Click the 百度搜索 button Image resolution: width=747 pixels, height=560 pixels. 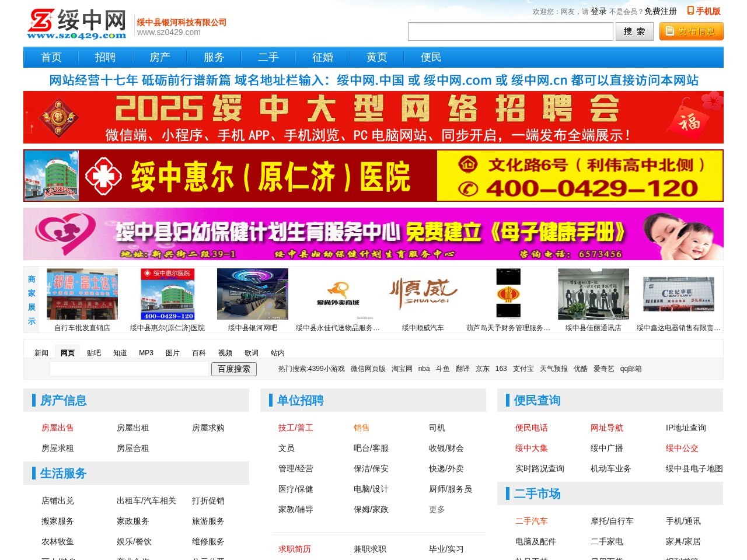[233, 369]
